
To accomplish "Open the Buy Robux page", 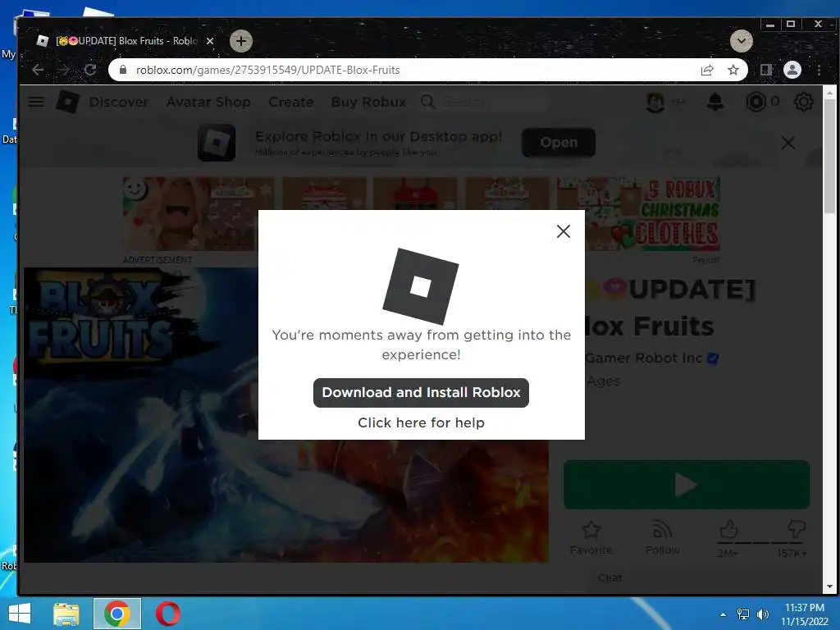I will 368,102.
